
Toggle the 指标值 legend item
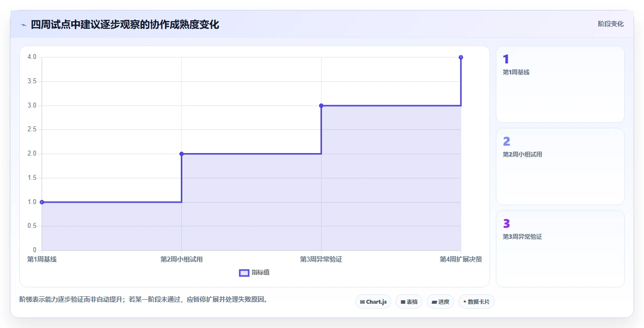pos(254,273)
